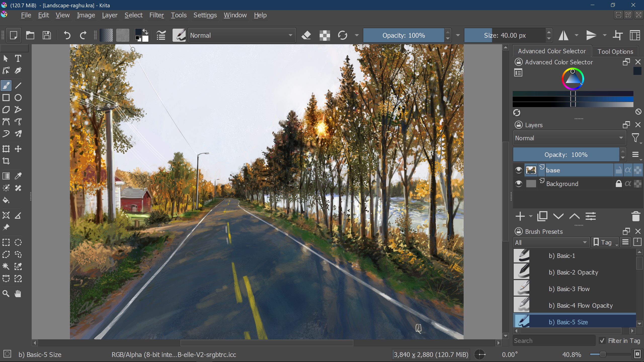
Task: Activate the Fill tool
Action: [x=6, y=200]
